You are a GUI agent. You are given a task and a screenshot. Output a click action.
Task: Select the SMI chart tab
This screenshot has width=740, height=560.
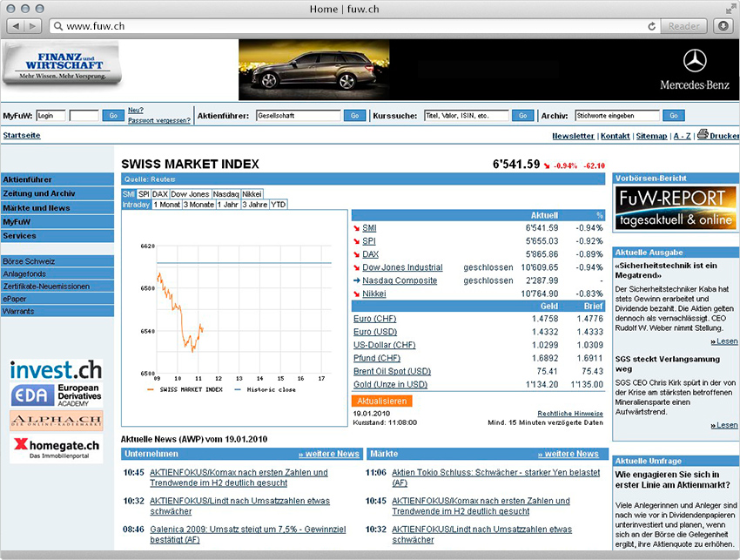[129, 194]
